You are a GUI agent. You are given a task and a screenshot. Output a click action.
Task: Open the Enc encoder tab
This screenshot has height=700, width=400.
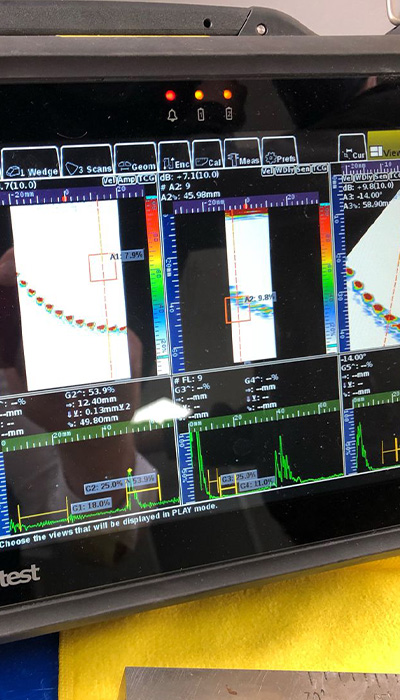pyautogui.click(x=175, y=156)
